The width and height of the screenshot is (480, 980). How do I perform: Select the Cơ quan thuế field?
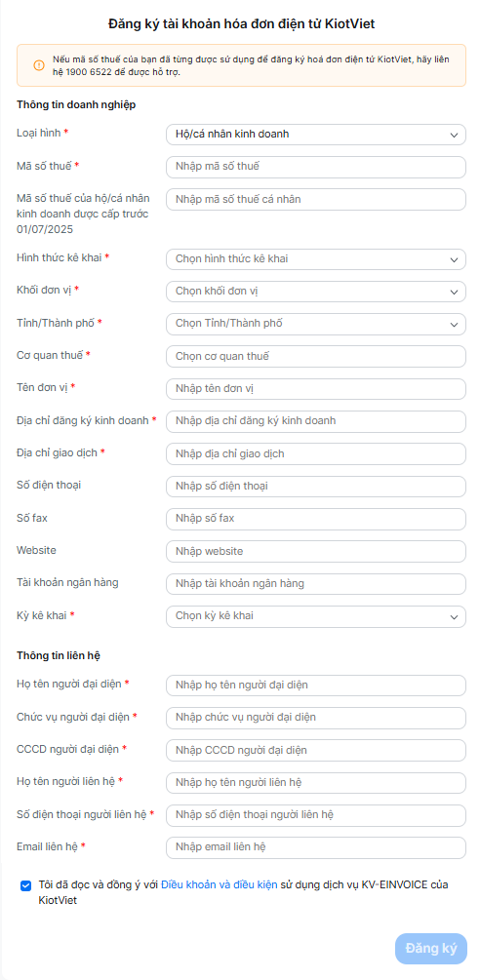pyautogui.click(x=316, y=356)
